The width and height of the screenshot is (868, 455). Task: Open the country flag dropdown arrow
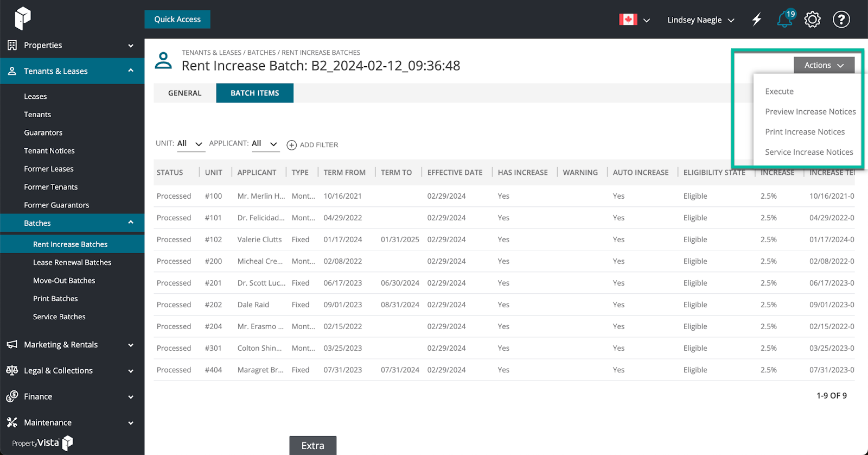coord(647,20)
